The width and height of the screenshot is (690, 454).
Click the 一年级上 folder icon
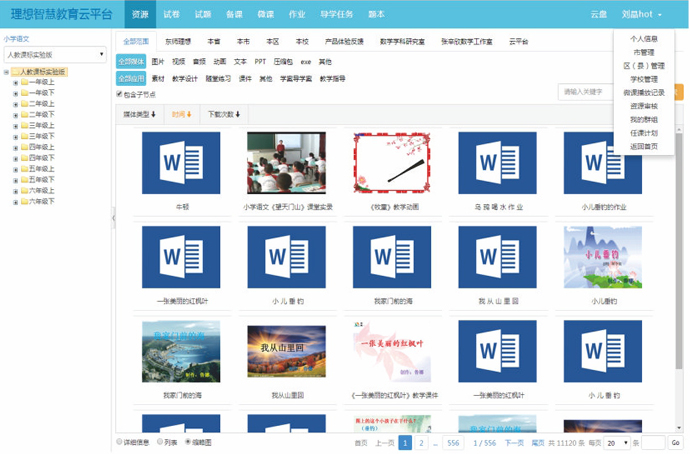25,82
